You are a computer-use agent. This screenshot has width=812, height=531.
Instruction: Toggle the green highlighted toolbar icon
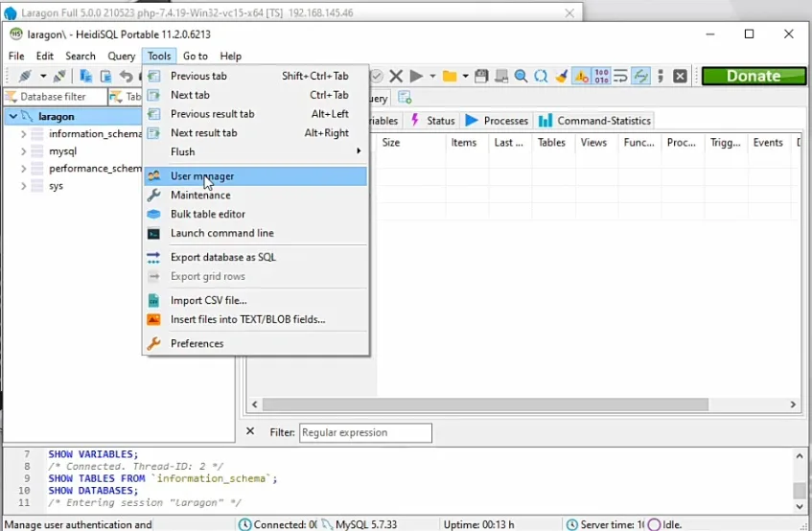(641, 76)
